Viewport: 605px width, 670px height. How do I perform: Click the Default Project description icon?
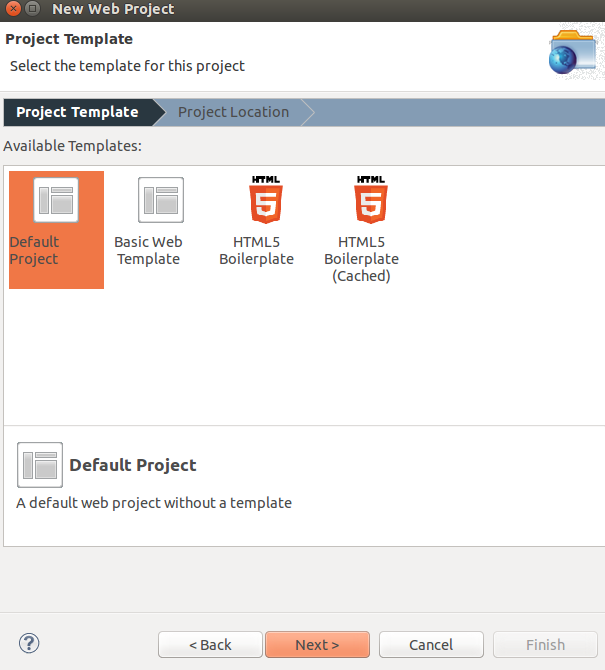(40, 465)
